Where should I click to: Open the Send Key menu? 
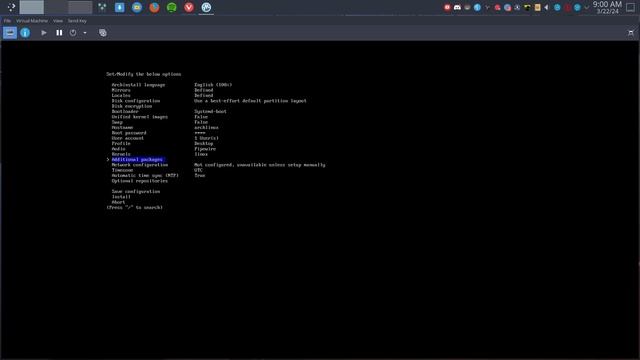[x=77, y=20]
